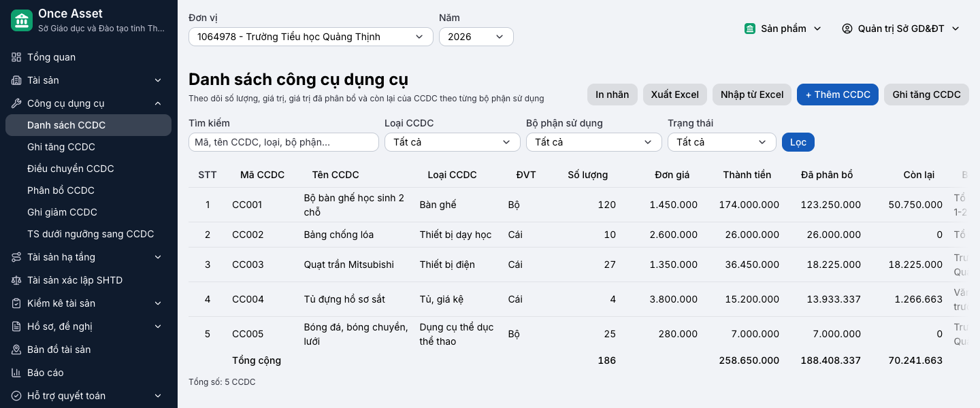Open the Loại CCDC filter dropdown
The height and width of the screenshot is (408, 980).
pyautogui.click(x=453, y=142)
